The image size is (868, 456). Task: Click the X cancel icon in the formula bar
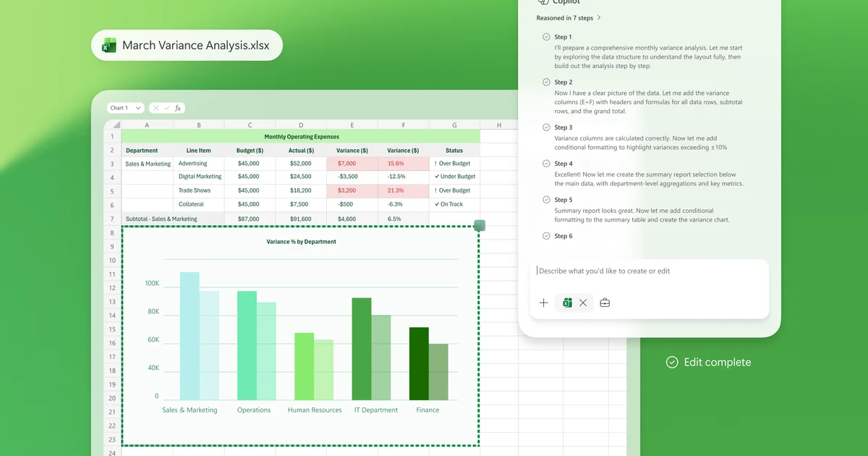click(156, 107)
